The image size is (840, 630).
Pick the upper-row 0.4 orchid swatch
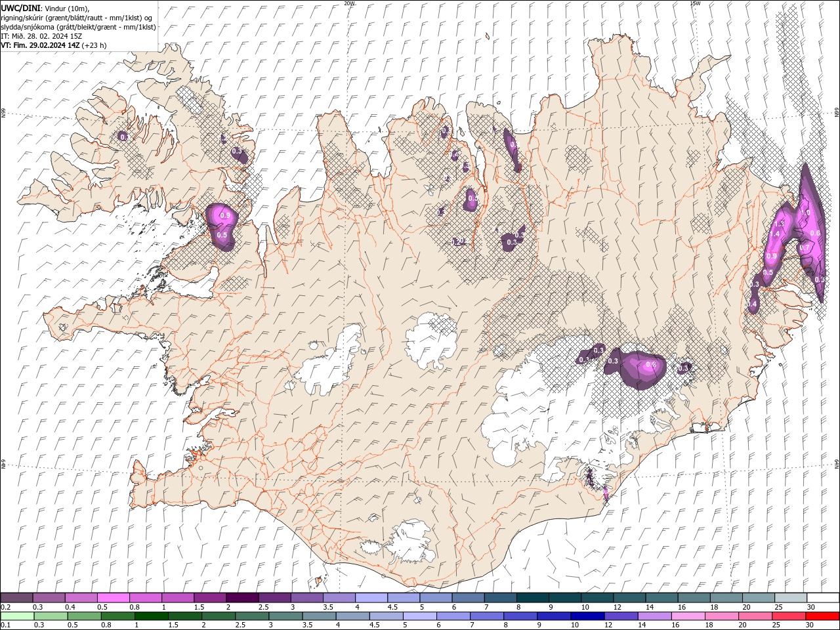pos(81,598)
